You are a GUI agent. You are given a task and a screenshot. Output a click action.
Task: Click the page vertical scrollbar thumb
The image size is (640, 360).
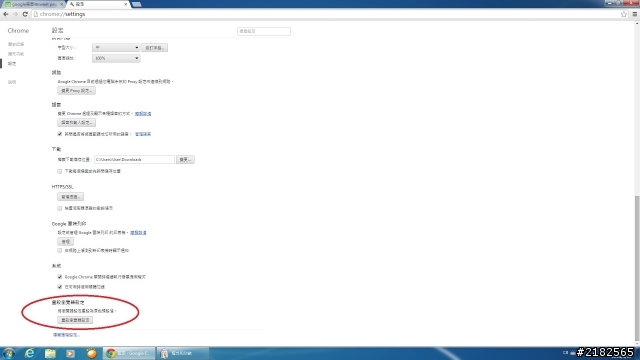point(636,267)
